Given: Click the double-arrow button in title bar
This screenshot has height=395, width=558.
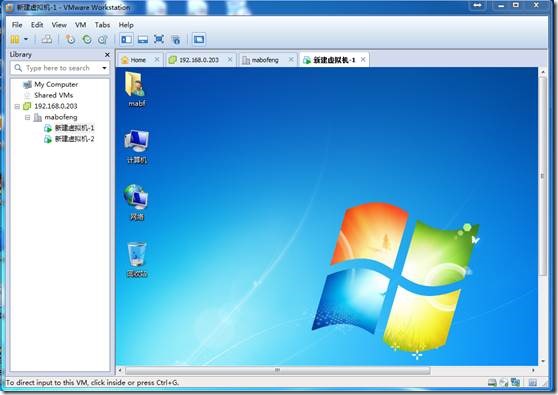Looking at the screenshot, I should 477,5.
